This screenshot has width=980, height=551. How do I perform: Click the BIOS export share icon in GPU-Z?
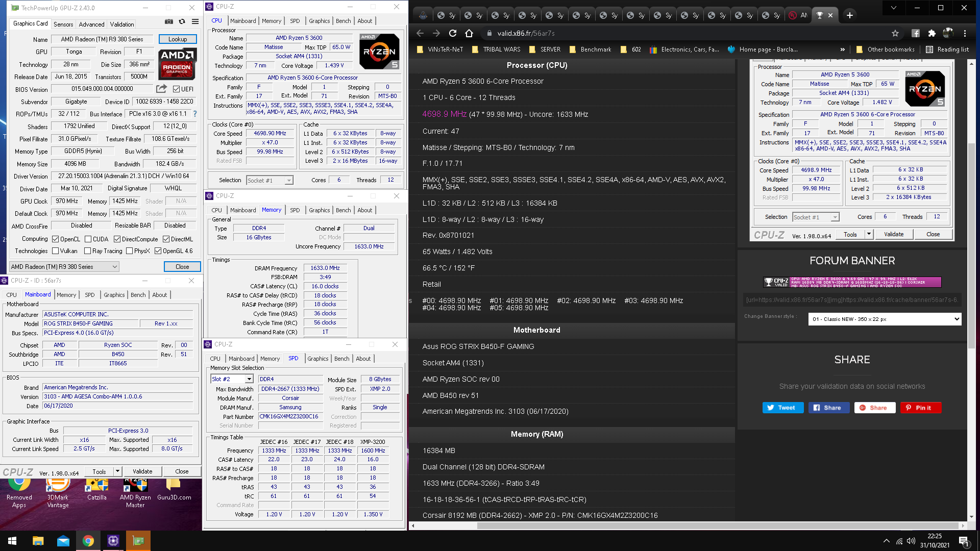pos(161,88)
